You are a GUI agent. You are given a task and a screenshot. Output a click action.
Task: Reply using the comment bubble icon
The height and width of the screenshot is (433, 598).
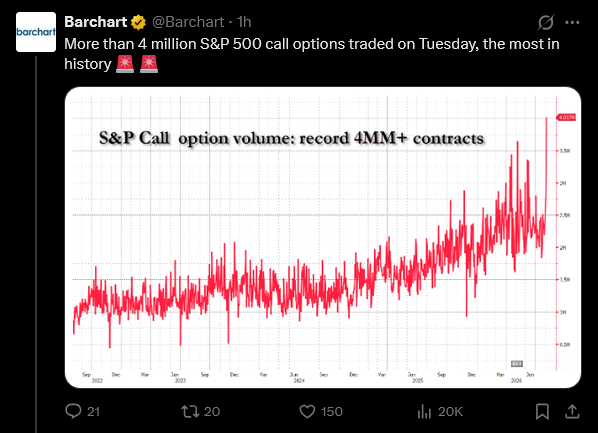73,411
